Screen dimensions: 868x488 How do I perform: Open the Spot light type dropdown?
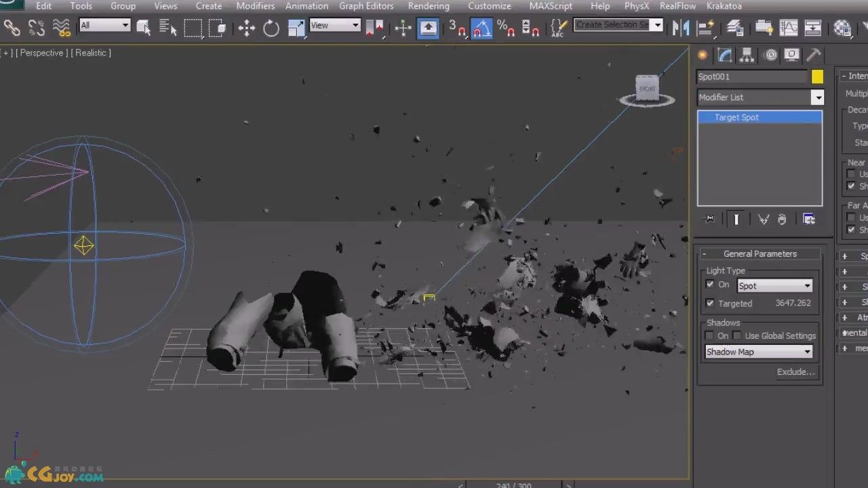pos(774,285)
